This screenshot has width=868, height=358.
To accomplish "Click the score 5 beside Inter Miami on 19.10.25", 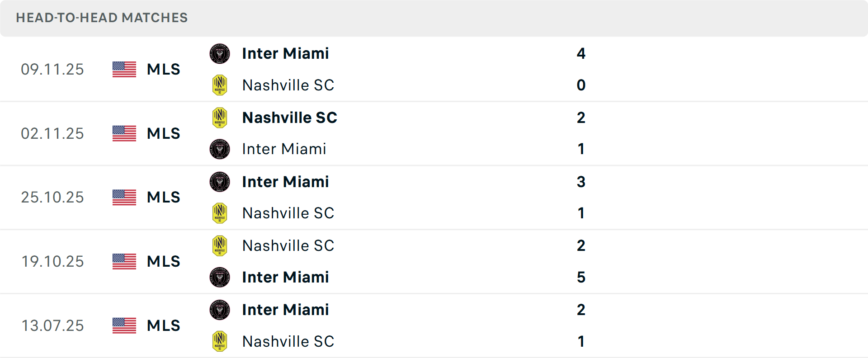I will point(581,278).
